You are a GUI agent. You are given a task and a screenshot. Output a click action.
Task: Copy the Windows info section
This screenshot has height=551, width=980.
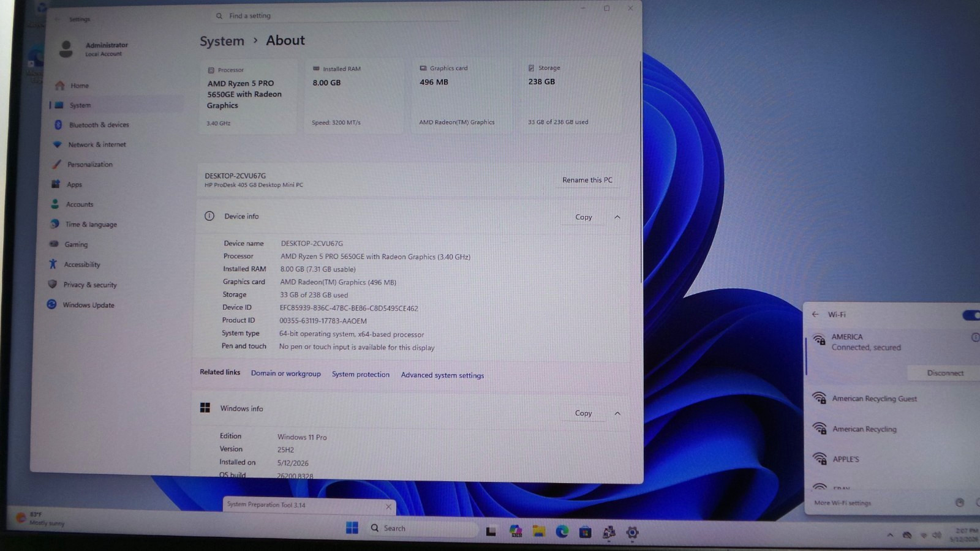click(x=583, y=413)
